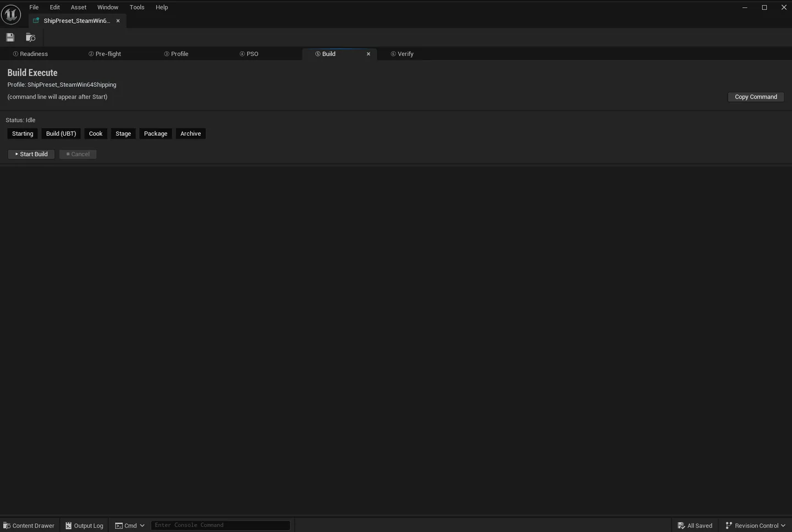Expand the Cmd console type dropdown
792x532 pixels.
click(130, 525)
